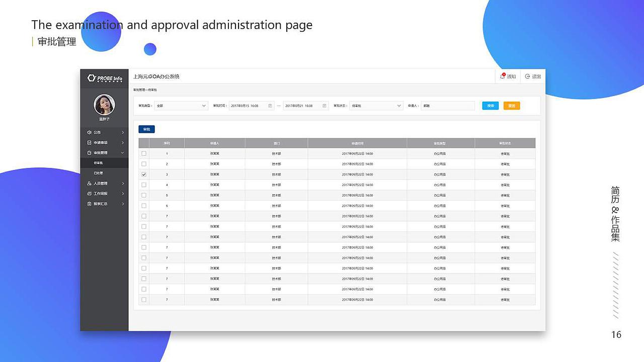
Task: Open the 审批类型 dropdown showing 全部
Action: pyautogui.click(x=181, y=106)
